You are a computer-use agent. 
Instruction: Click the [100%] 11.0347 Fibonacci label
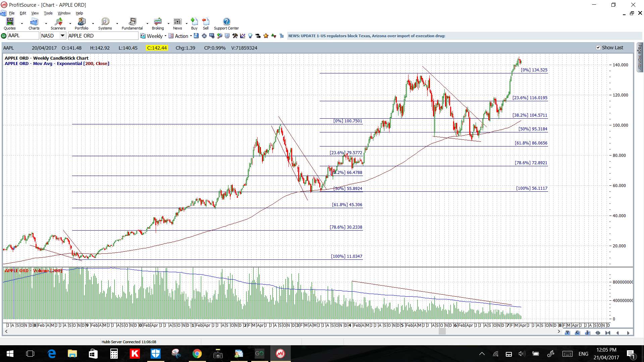pos(346,256)
